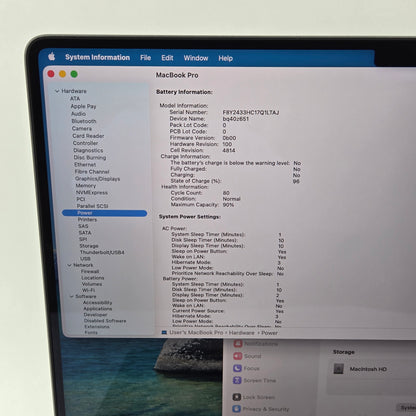The width and height of the screenshot is (416, 416).
Task: Select Diagnostics in the sidebar
Action: 88,150
